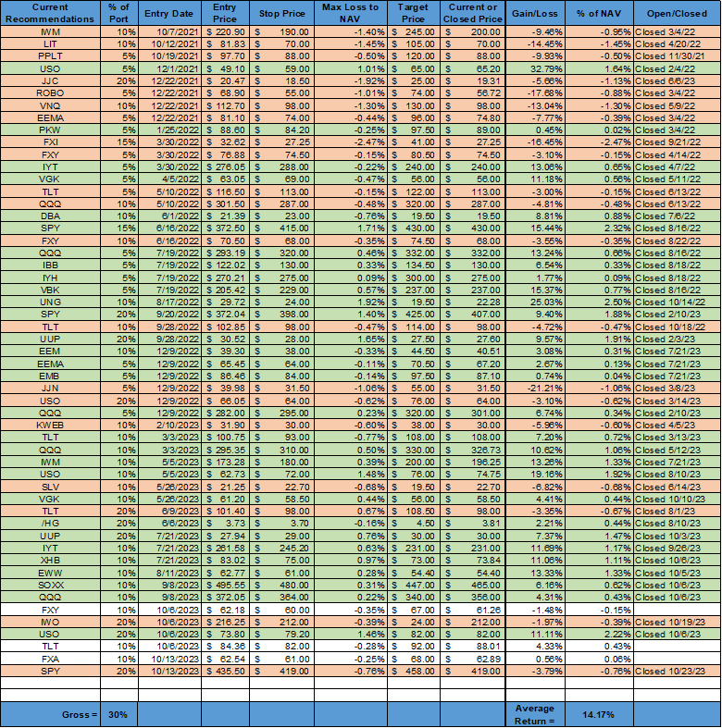
Task: Click the SOXX ticker cell
Action: click(x=50, y=585)
